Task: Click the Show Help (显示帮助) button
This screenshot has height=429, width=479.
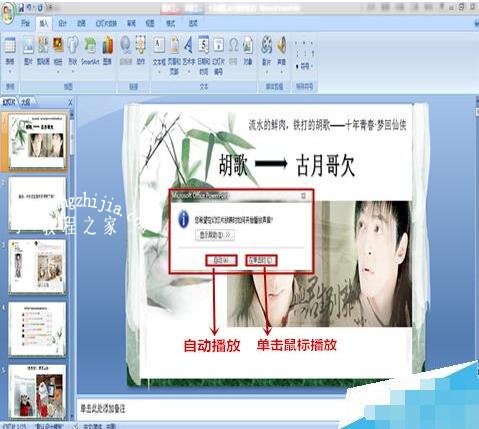Action: [215, 235]
